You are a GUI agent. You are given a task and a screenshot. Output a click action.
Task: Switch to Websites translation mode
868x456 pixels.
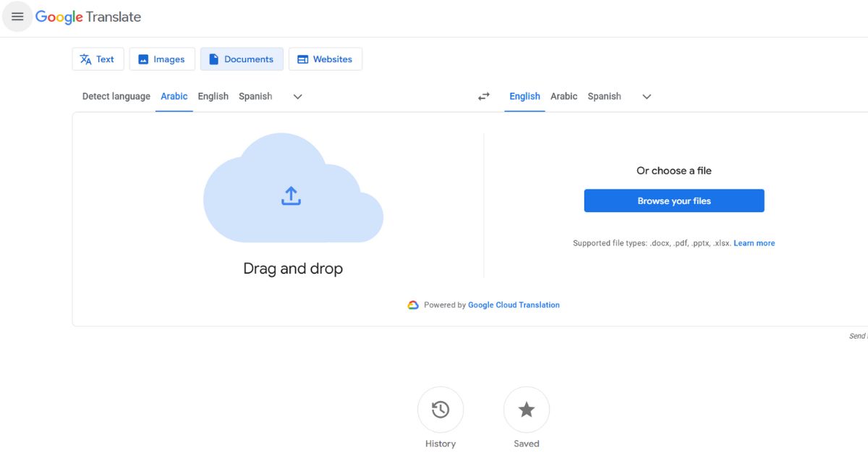click(325, 59)
